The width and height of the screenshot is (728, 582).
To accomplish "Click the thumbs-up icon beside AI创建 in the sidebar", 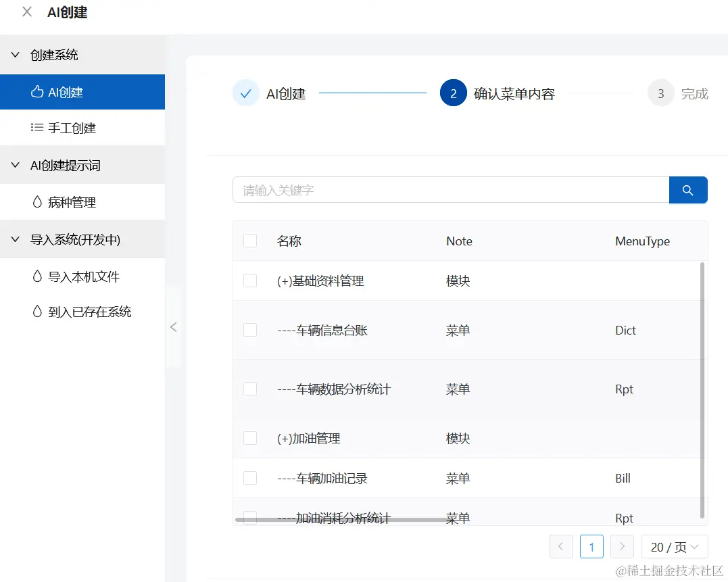I will (37, 92).
